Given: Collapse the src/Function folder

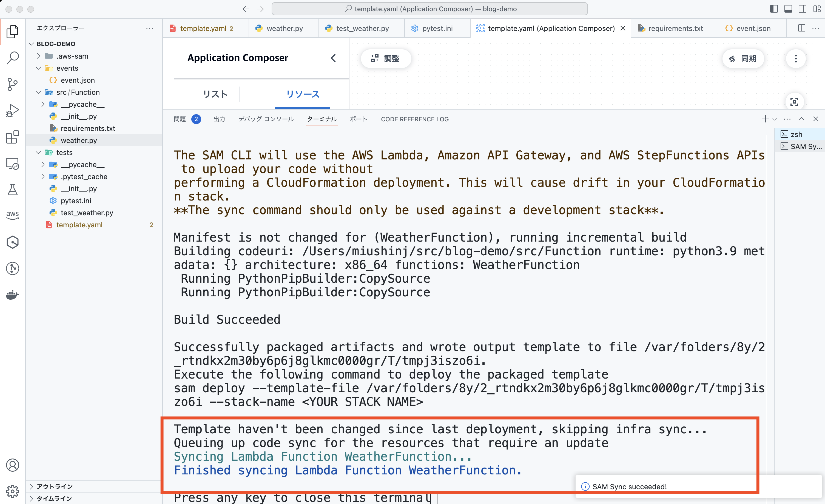Looking at the screenshot, I should 38,92.
